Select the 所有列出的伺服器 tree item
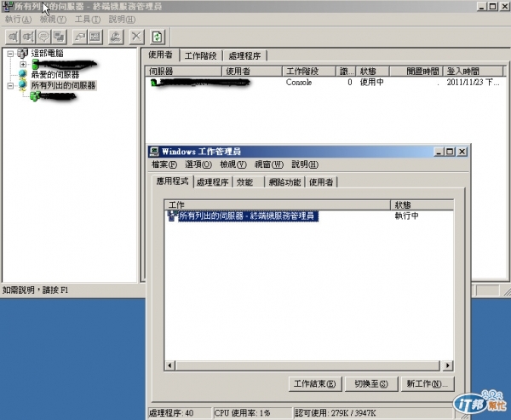 pyautogui.click(x=63, y=85)
